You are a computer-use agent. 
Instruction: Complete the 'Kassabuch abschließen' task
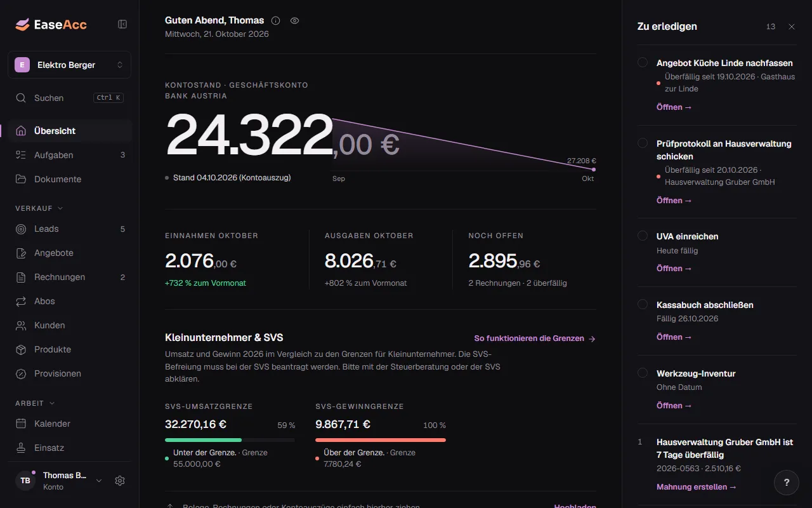(643, 304)
